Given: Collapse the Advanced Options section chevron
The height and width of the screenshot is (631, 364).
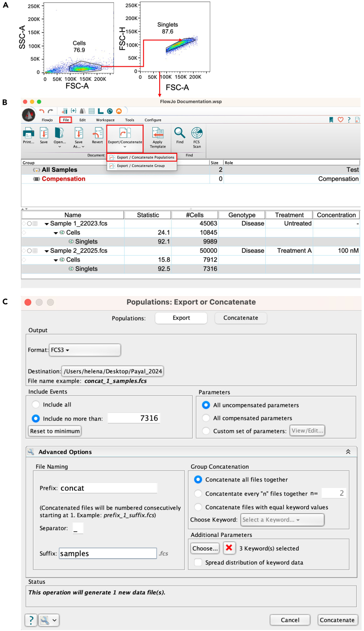Looking at the screenshot, I should point(348,452).
